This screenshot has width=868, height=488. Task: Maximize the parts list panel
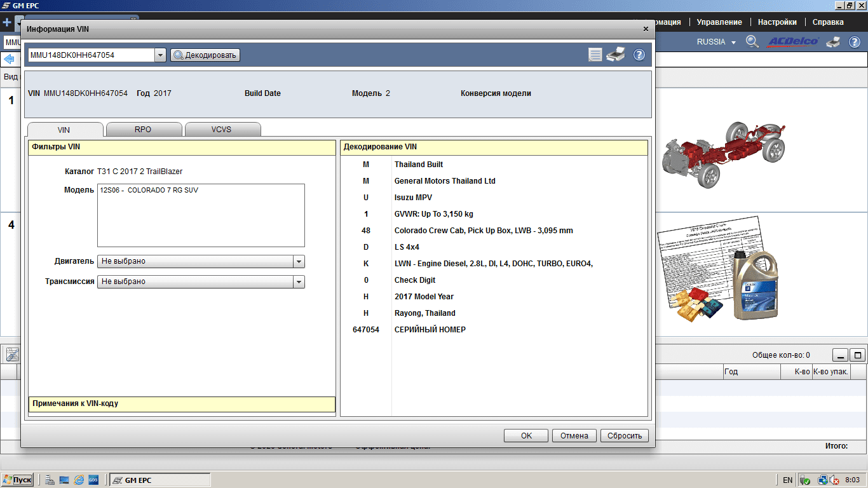(x=857, y=355)
